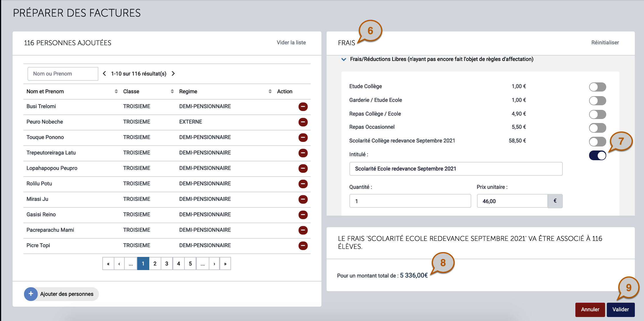Select page 5 in pagination
The image size is (644, 321).
point(190,263)
